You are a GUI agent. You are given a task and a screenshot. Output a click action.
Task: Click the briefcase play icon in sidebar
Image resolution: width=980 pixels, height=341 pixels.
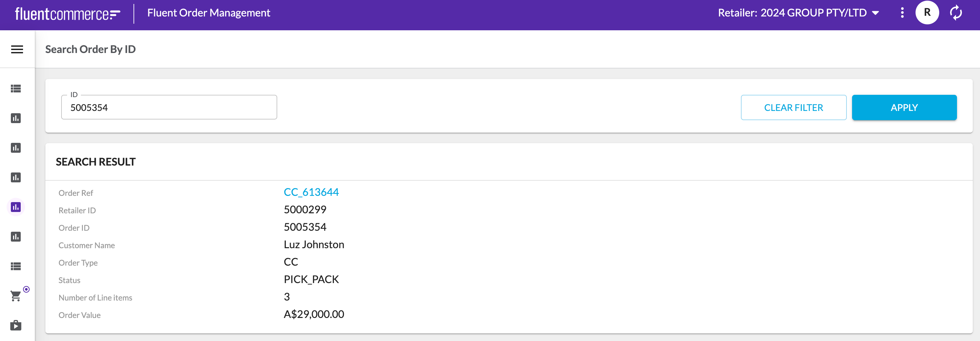pos(15,326)
